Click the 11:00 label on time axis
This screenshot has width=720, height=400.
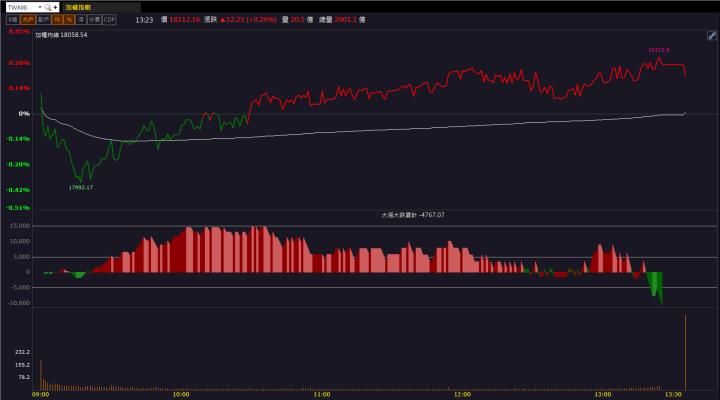[x=318, y=394]
